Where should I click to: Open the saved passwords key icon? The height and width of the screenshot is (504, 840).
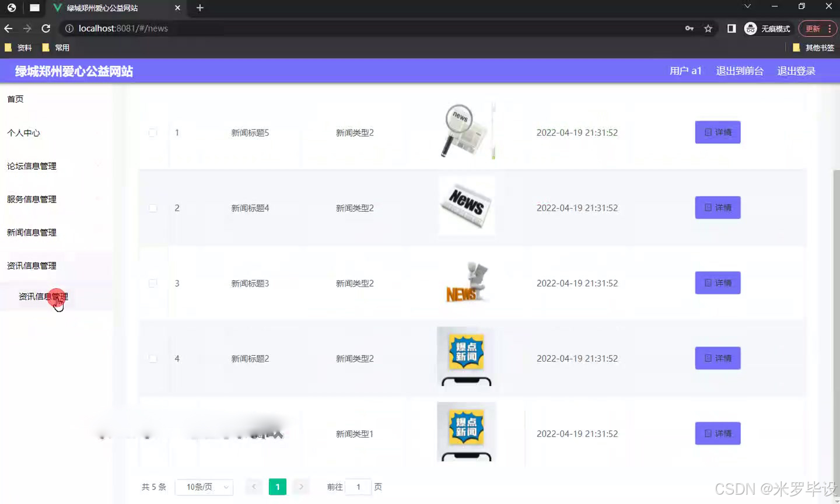click(x=689, y=28)
